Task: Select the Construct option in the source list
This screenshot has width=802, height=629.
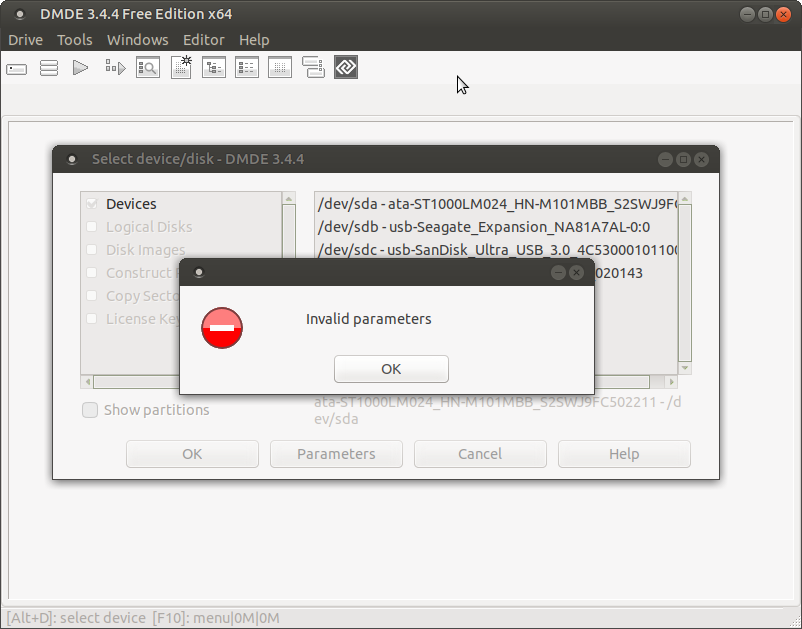Action: point(132,273)
